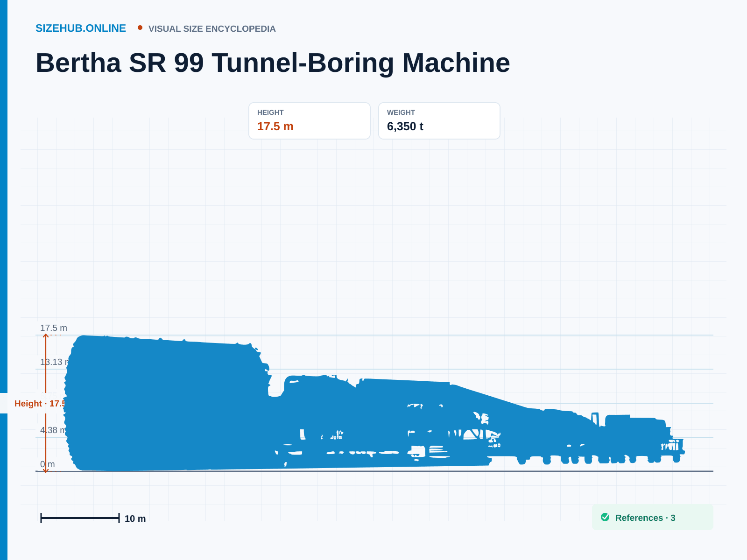The width and height of the screenshot is (747, 560).
Task: Click the 10 m scale bar
Action: [80, 518]
